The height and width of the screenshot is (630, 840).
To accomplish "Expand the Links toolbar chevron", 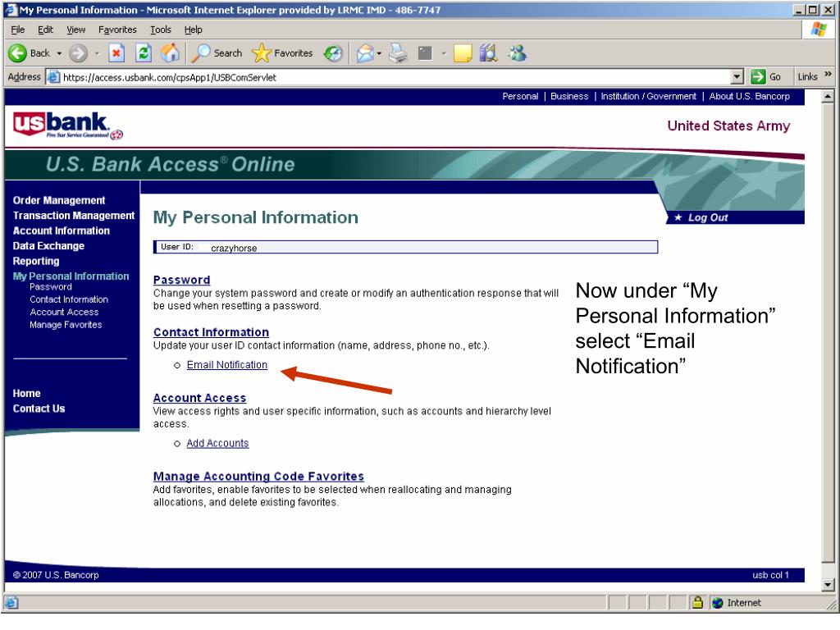I will point(829,74).
